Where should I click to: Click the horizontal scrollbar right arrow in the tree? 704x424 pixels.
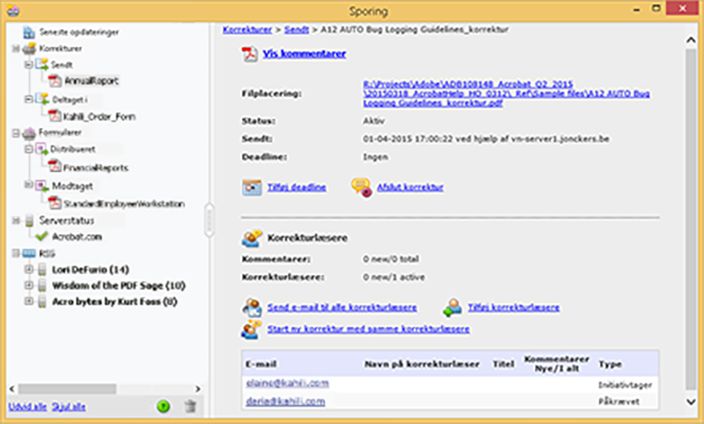pos(198,389)
